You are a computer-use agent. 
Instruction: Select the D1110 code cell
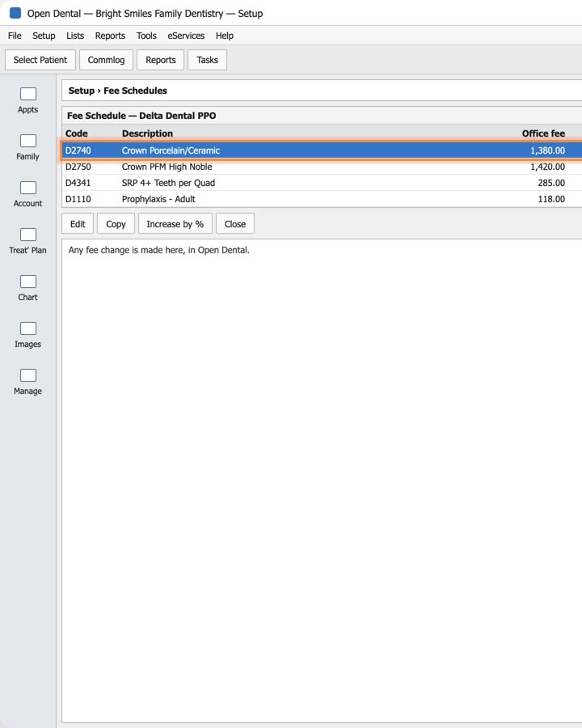78,199
